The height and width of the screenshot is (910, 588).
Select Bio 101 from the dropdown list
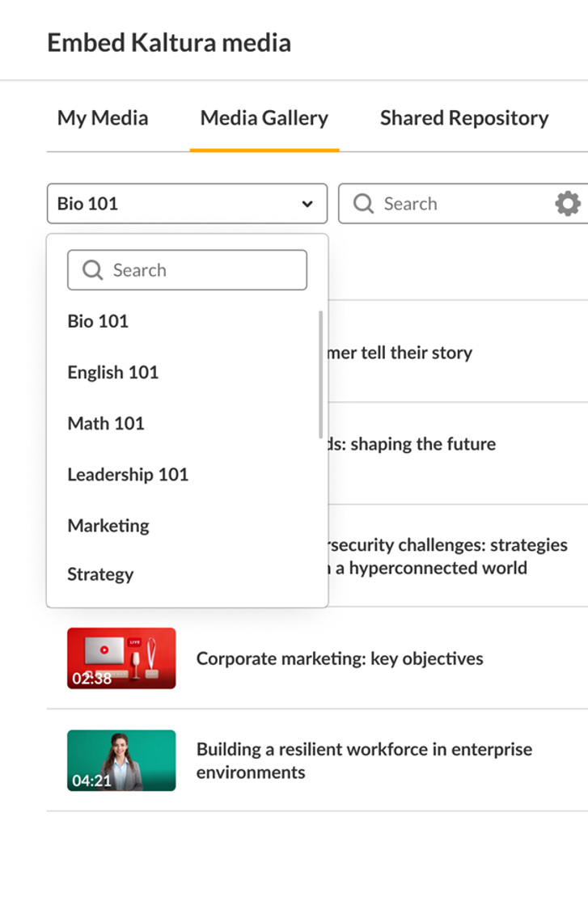click(x=98, y=321)
